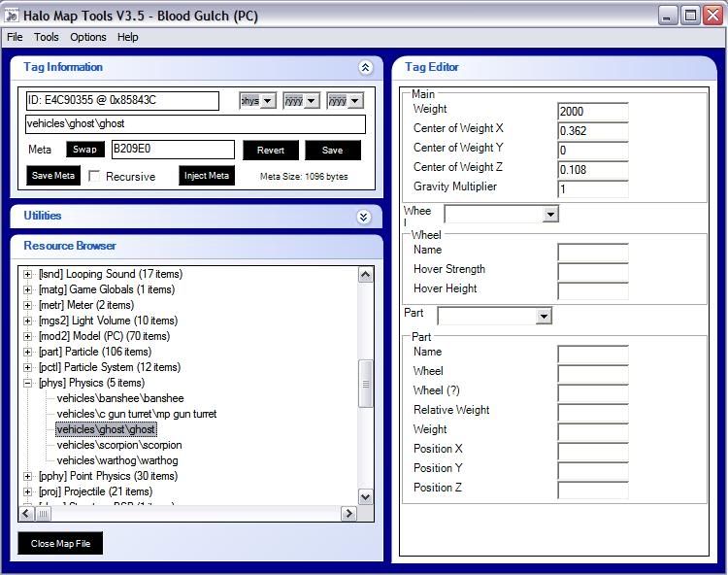Expand the Utilities panel chevron

click(364, 217)
